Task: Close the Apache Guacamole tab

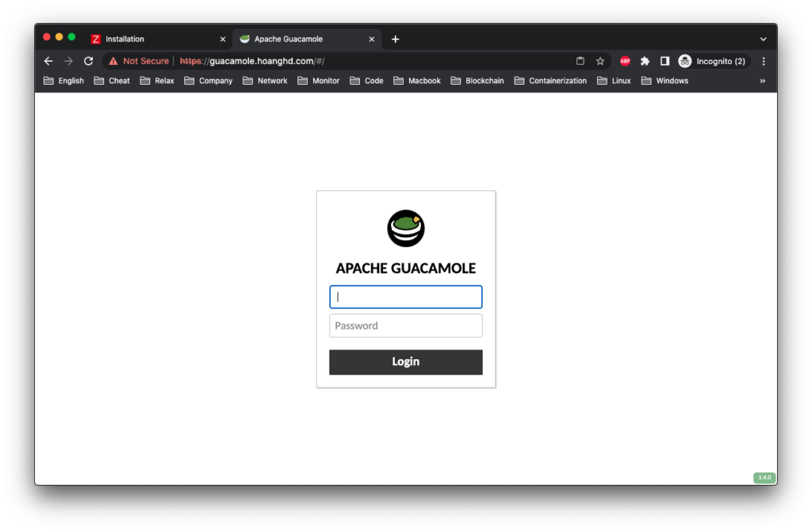Action: pos(371,40)
